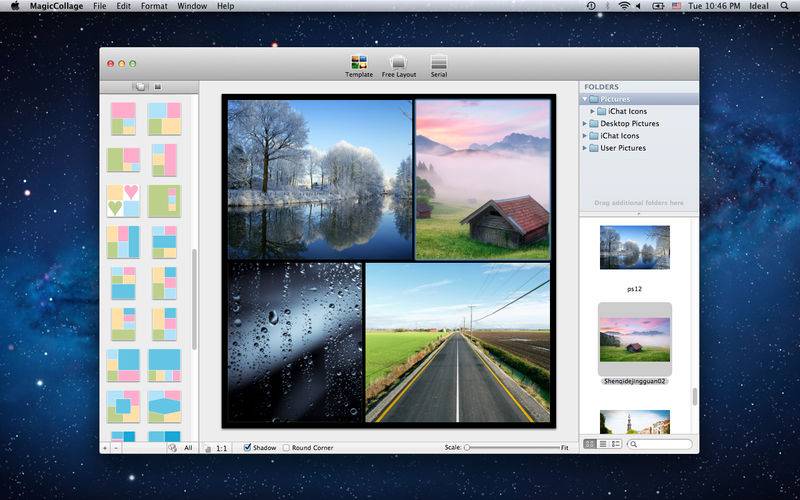This screenshot has width=800, height=500.
Task: Select the heart-shaped collage template
Action: (123, 201)
